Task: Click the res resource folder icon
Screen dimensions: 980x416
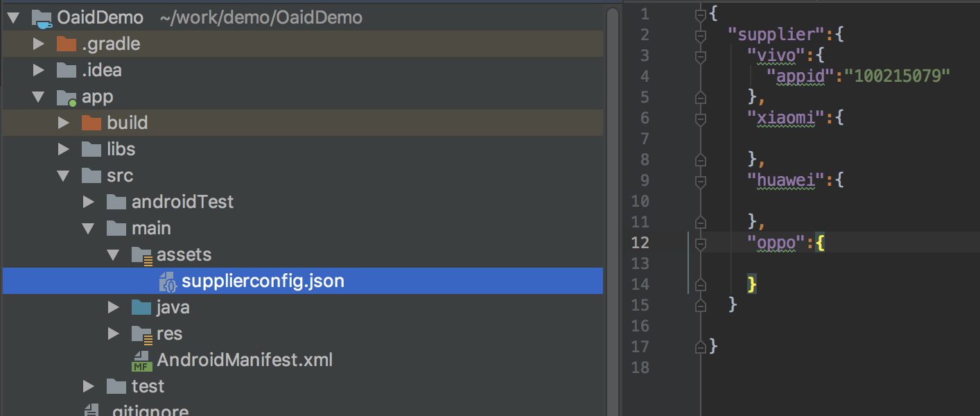Action: pos(141,334)
